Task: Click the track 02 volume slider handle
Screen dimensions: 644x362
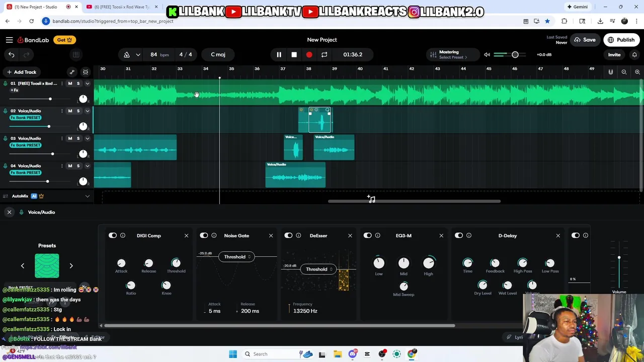Action: 49,126
